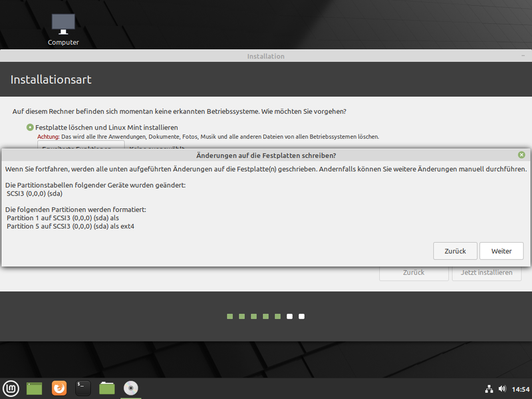Click Weiter to confirm writing changes
Viewport: 532px width, 399px height.
click(501, 251)
